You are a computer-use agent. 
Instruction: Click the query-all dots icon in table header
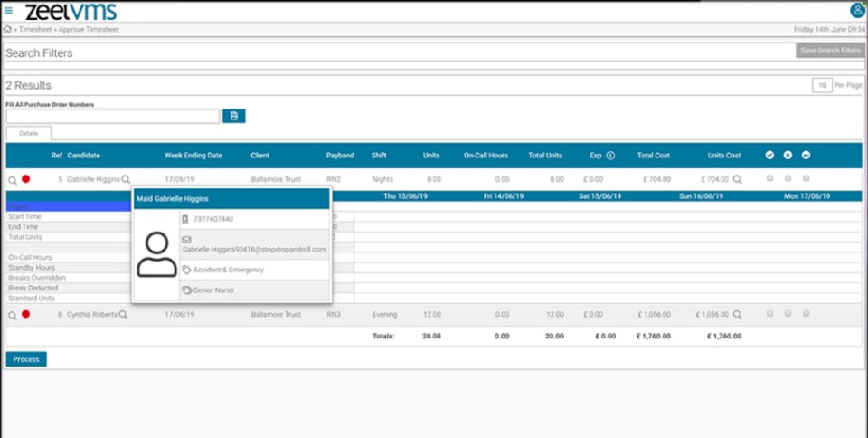[x=806, y=155]
